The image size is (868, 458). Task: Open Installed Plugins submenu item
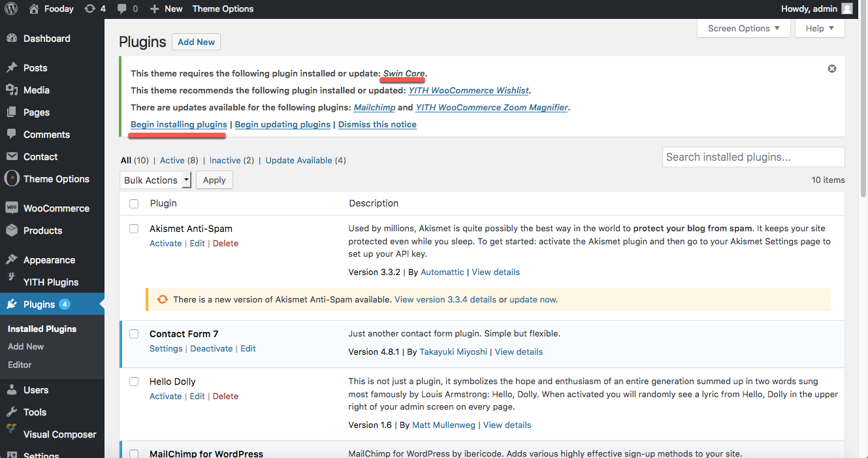coord(42,329)
